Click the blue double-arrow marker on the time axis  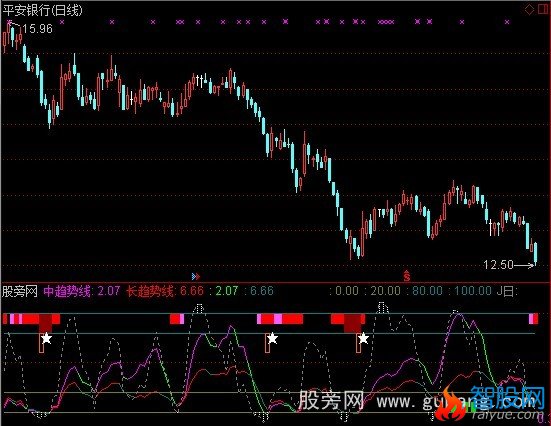[196, 277]
